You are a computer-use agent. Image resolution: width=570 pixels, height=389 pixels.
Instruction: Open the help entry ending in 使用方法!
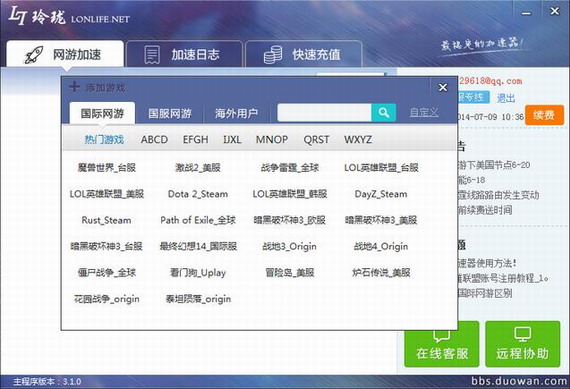[x=487, y=262]
